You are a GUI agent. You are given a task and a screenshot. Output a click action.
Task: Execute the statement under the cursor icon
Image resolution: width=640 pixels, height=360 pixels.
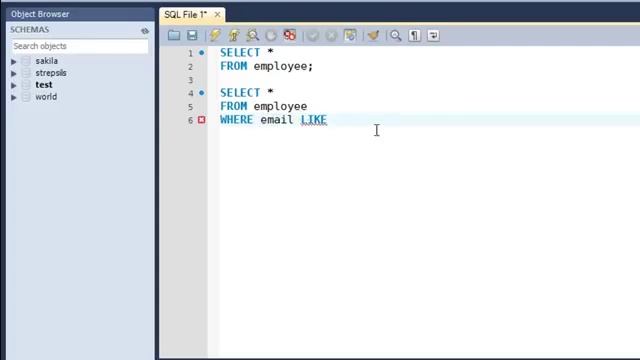(x=234, y=36)
